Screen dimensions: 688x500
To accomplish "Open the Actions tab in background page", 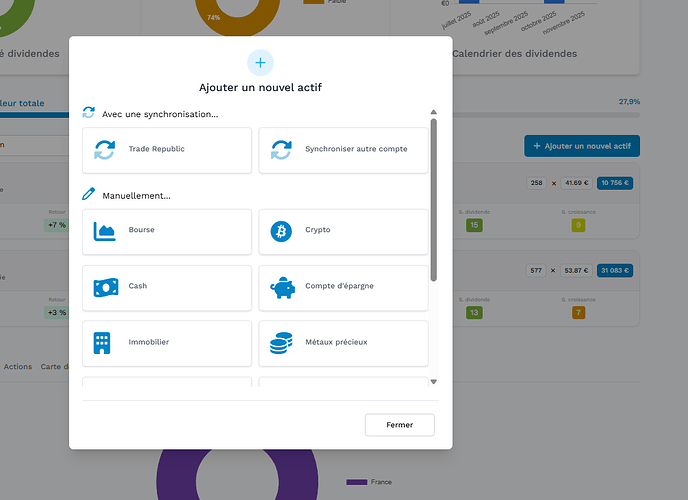I will tap(18, 366).
